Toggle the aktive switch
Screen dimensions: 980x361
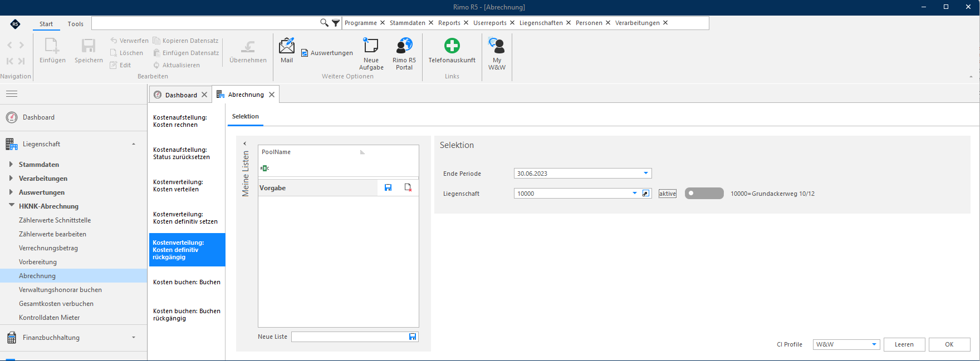coord(704,194)
